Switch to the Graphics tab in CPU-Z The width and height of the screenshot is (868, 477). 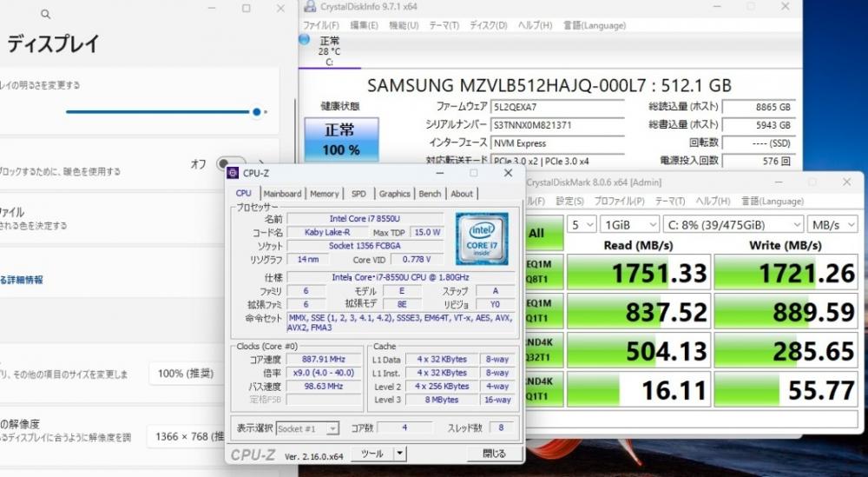pos(395,194)
